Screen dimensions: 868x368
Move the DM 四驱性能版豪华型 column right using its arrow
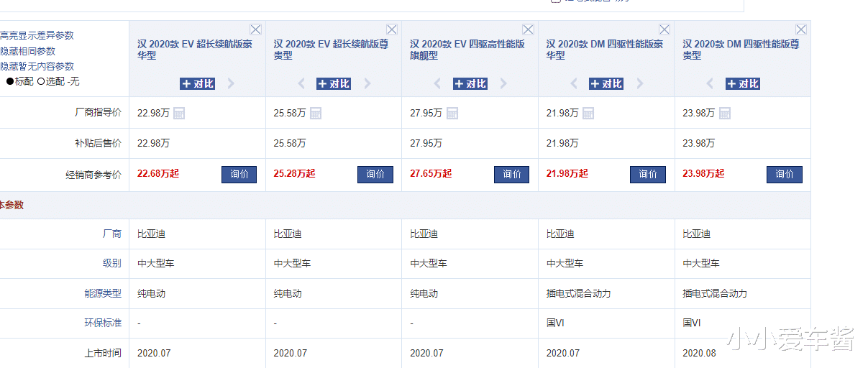click(x=640, y=83)
